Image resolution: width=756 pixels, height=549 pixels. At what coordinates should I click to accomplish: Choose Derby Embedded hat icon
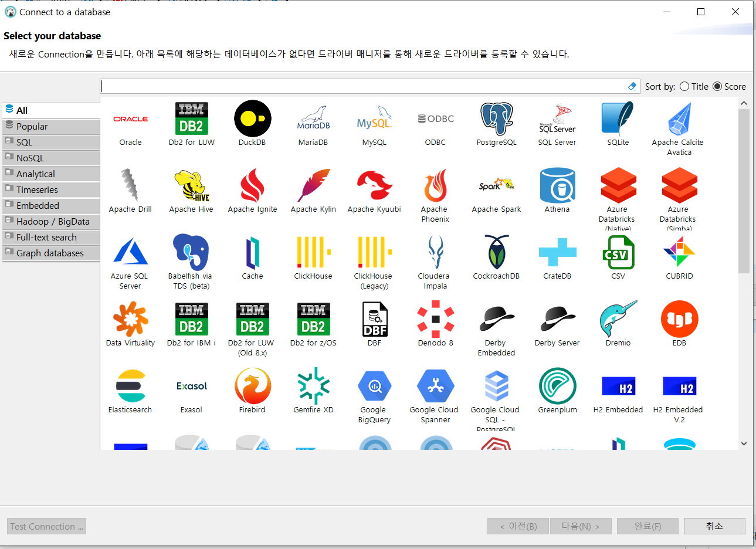tap(496, 319)
